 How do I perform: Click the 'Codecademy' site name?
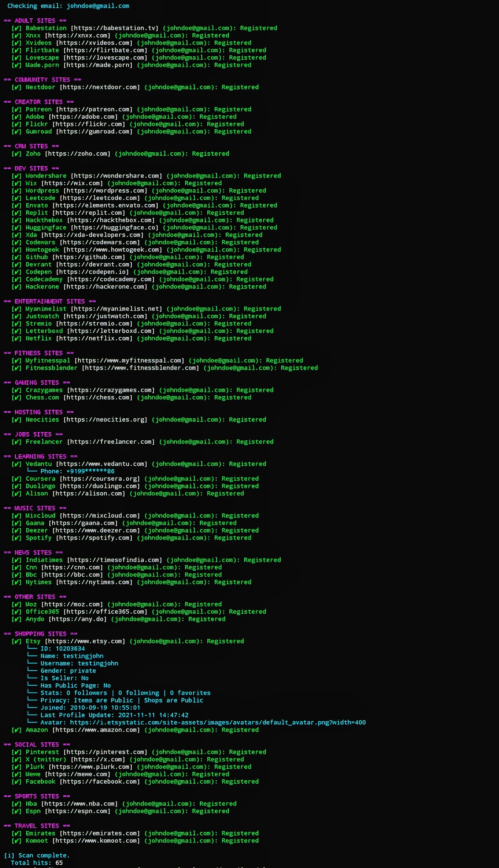click(44, 279)
